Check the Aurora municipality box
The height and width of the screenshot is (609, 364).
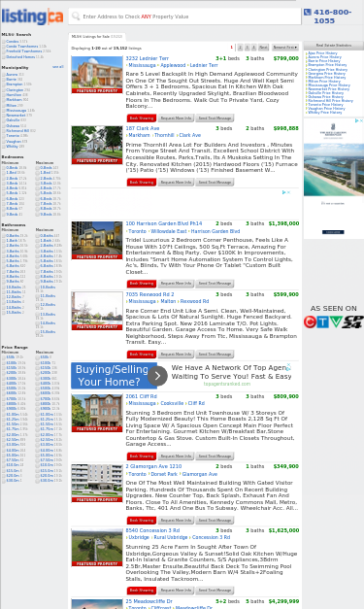coord(4,75)
